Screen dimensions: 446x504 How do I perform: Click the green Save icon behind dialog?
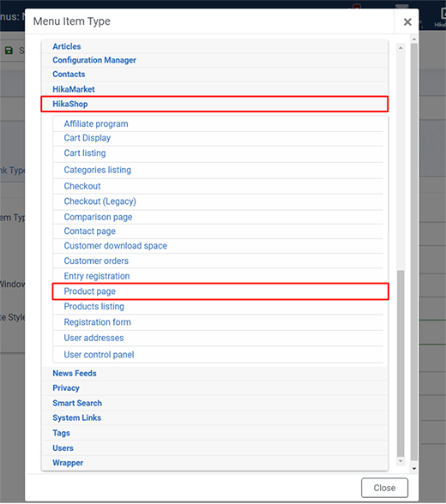(x=9, y=51)
